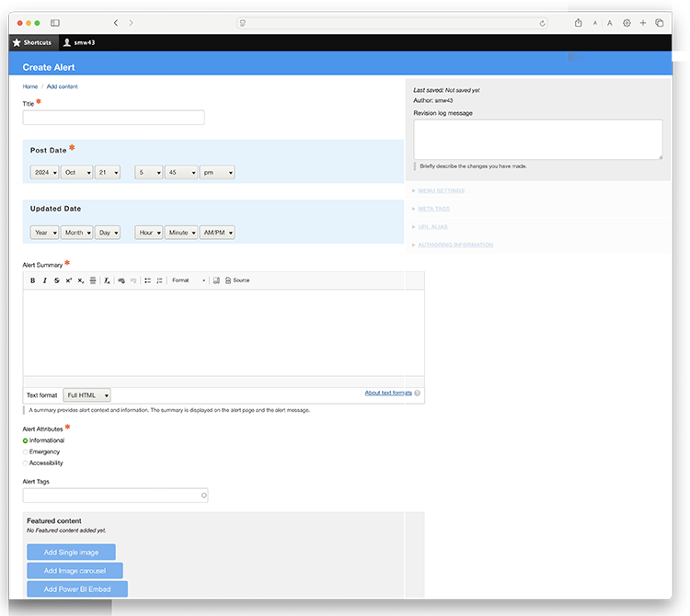Click inside the Alert Summary text area
This screenshot has width=690, height=616.
tap(224, 333)
